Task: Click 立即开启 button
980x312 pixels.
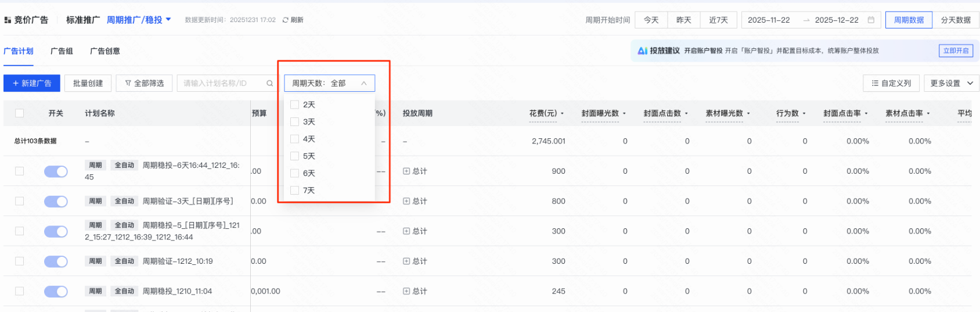Action: [956, 51]
